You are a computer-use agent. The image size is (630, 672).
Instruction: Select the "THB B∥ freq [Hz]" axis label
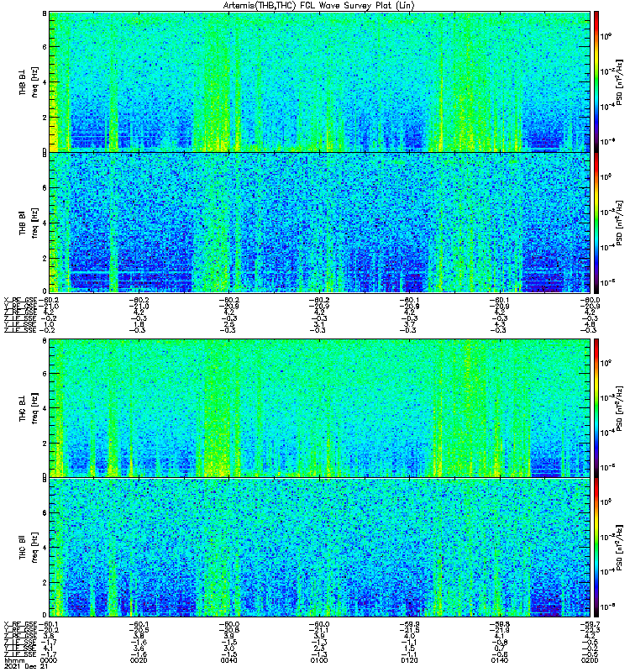coord(29,223)
